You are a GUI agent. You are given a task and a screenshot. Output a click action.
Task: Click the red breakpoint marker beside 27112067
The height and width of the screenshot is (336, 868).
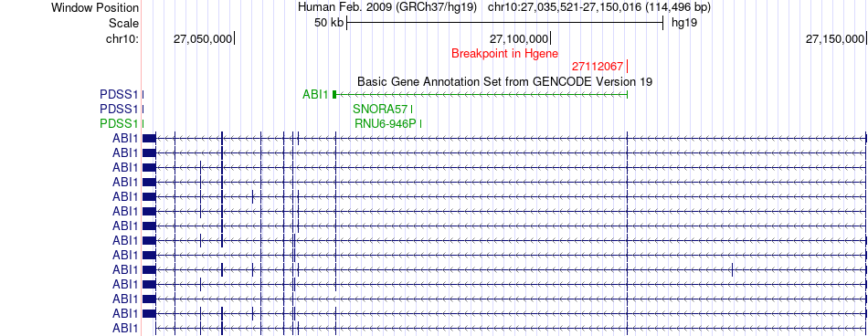[627, 67]
